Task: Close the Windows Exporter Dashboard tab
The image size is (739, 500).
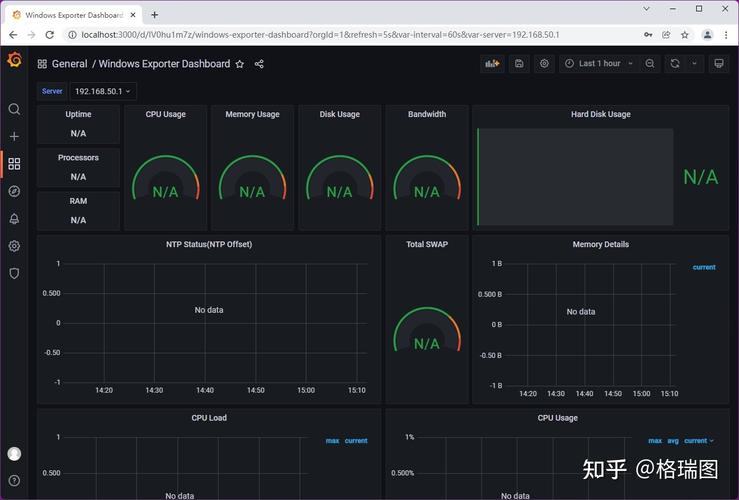Action: pos(133,15)
